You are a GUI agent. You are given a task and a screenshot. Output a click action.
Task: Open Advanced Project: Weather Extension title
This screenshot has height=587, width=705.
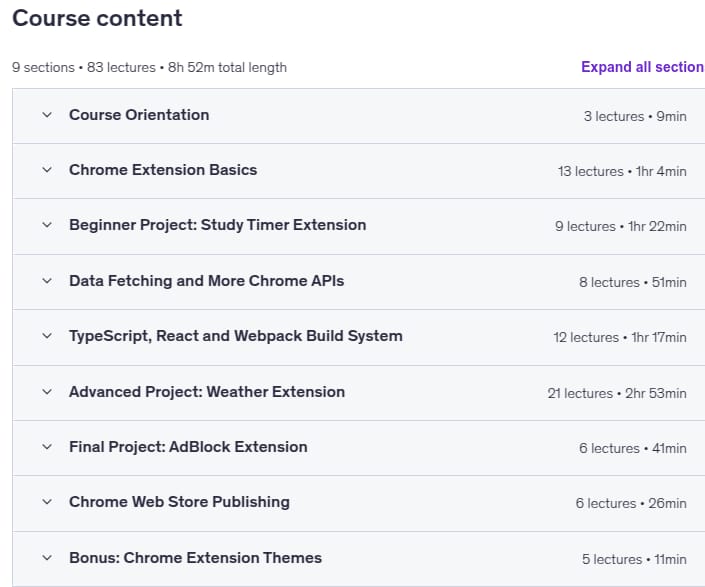point(207,392)
